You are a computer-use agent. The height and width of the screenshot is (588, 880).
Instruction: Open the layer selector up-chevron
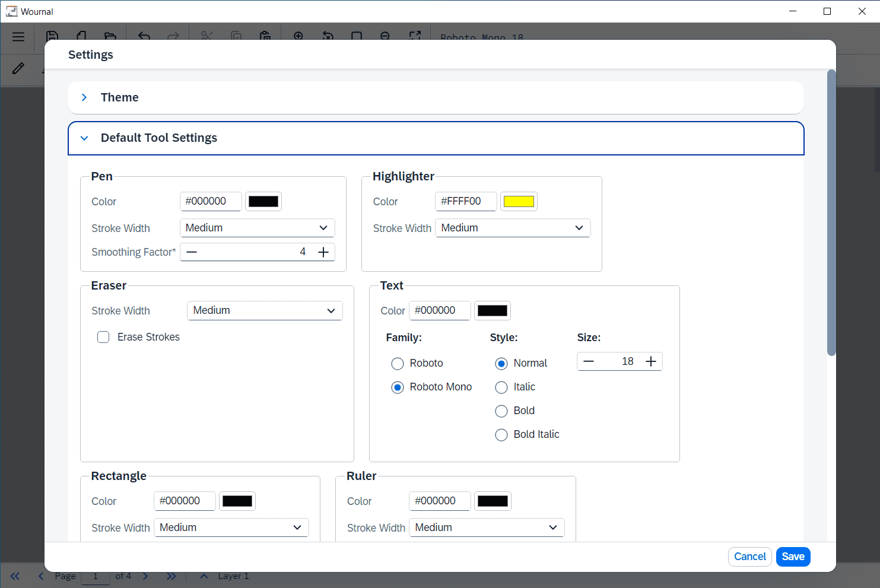coord(204,576)
